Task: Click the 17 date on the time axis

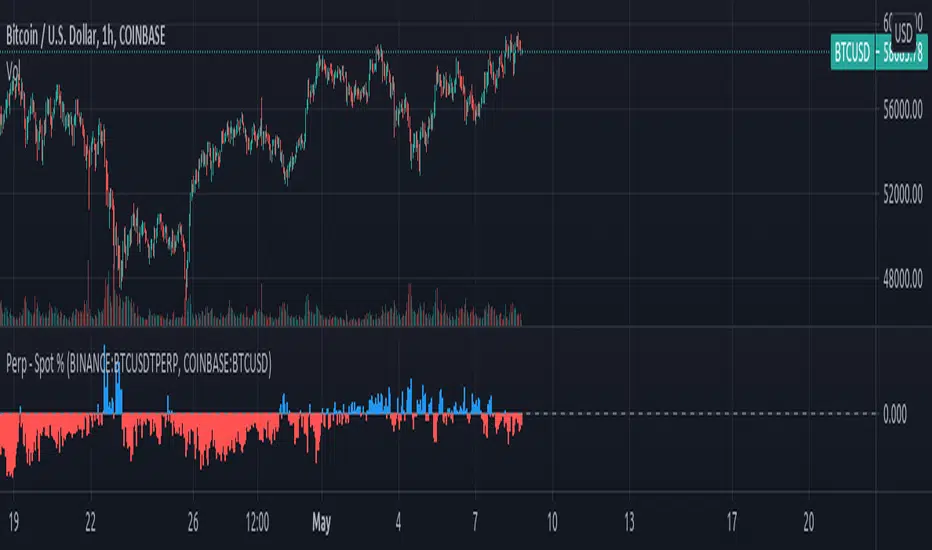Action: click(x=731, y=520)
